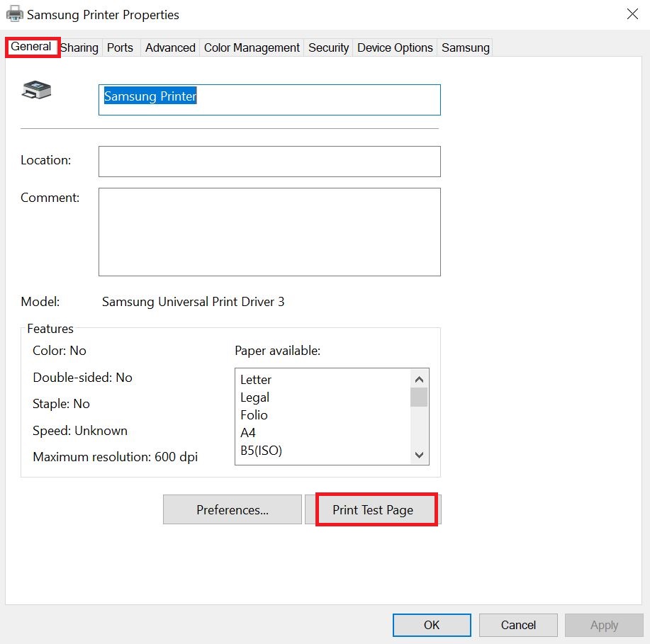The height and width of the screenshot is (644, 650).
Task: Click into the Comment text box
Action: pyautogui.click(x=269, y=232)
